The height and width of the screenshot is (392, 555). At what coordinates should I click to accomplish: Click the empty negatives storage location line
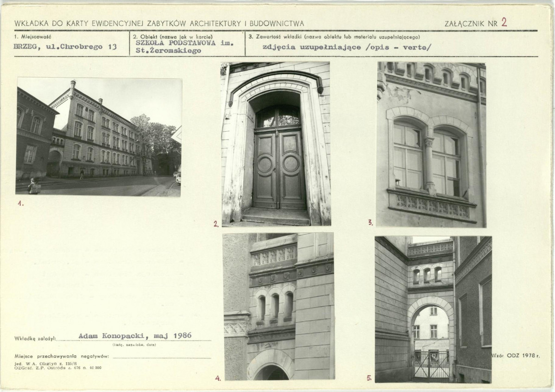162,357
